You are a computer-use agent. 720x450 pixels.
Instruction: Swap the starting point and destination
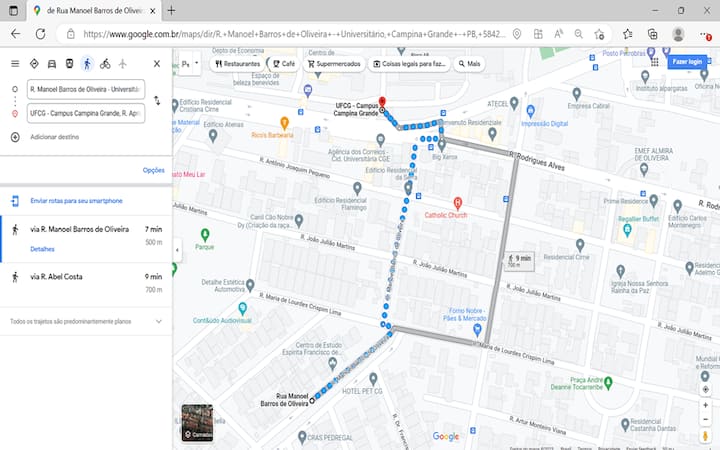tap(156, 101)
